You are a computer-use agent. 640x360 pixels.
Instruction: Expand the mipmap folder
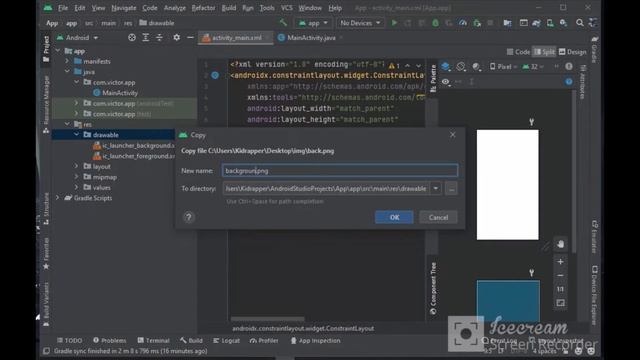pyautogui.click(x=77, y=177)
